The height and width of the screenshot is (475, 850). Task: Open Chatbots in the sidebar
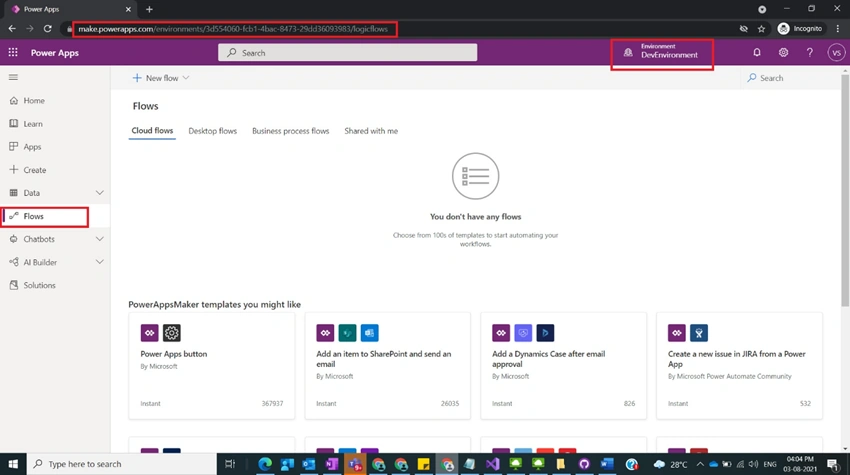tap(39, 239)
